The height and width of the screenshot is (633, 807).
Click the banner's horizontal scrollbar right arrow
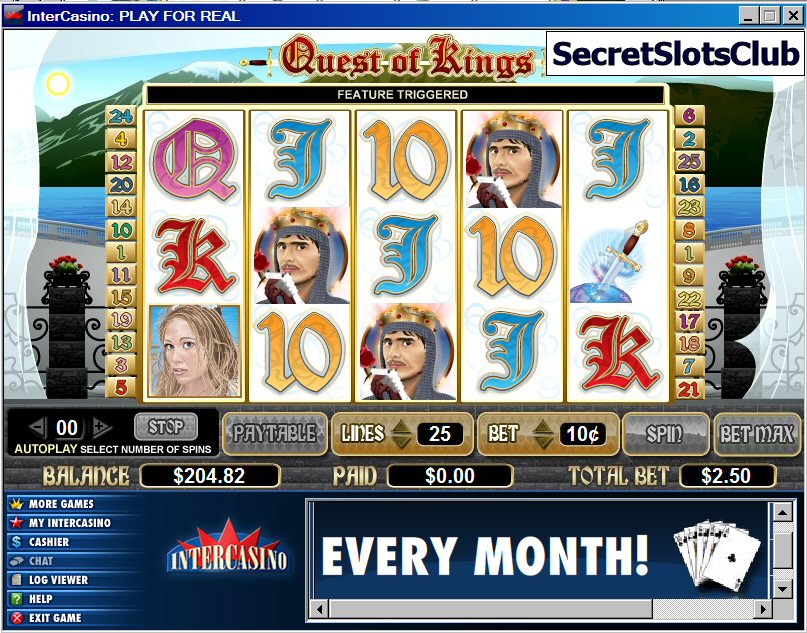(762, 609)
